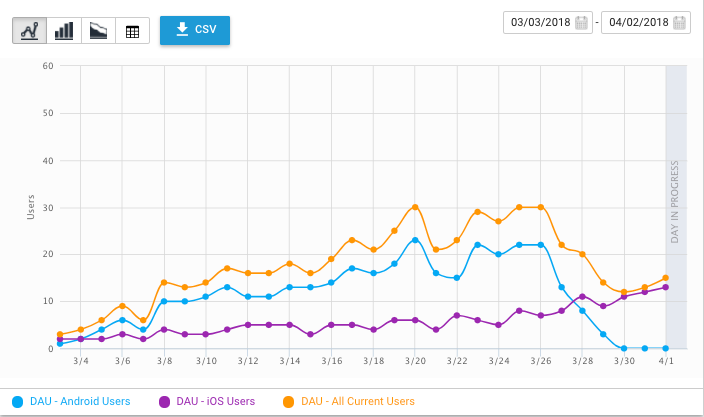Switch to table view
This screenshot has height=417, width=704.
[132, 30]
